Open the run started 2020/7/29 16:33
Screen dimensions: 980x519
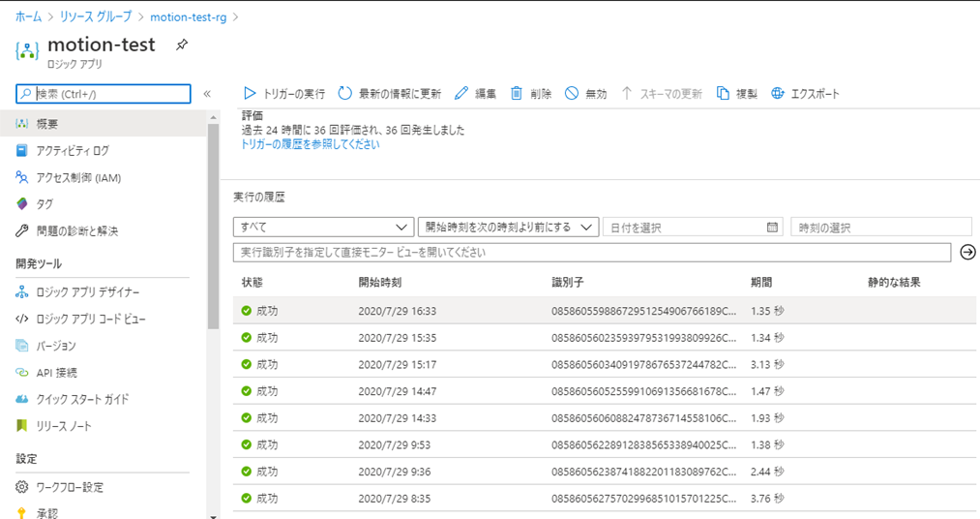[605, 311]
